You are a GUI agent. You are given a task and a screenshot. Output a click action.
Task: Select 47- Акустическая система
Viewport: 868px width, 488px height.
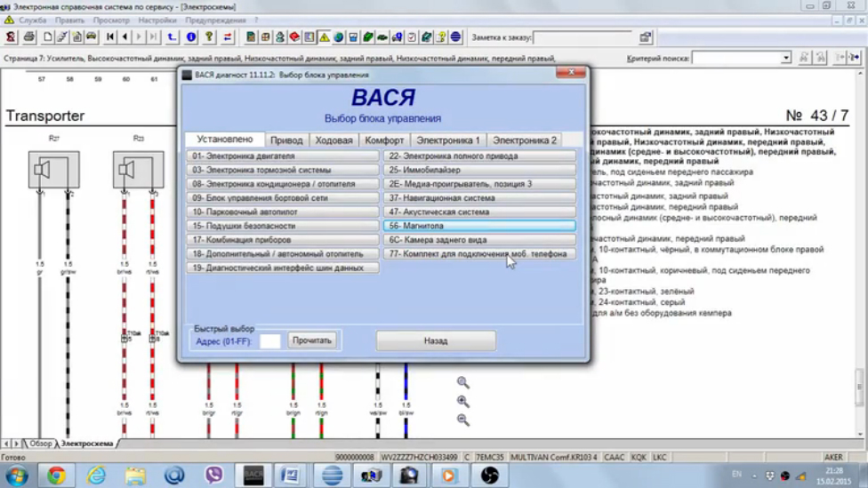pos(479,212)
